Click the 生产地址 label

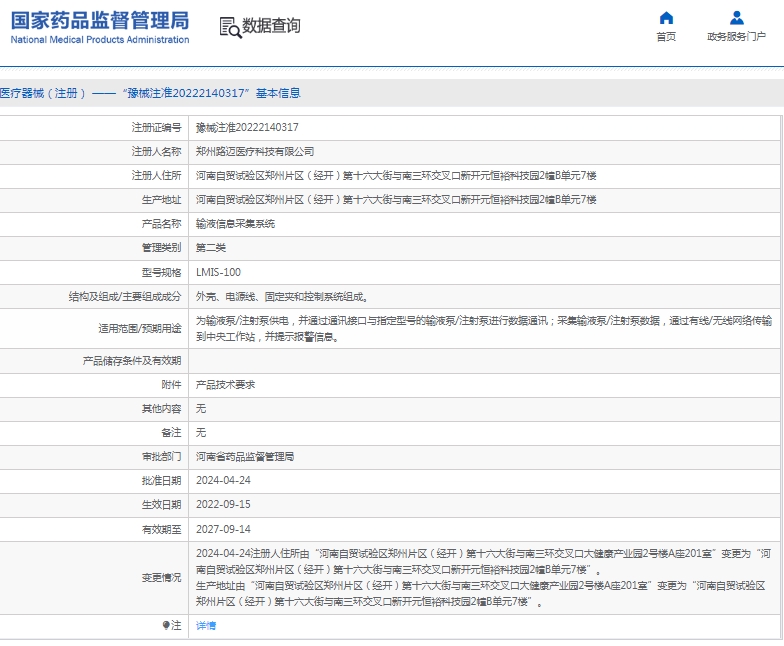(x=161, y=200)
